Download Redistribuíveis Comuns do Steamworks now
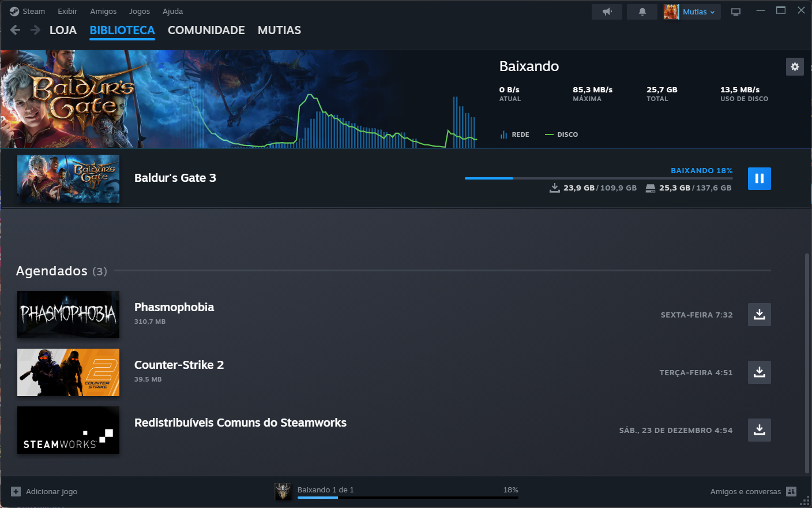Screen dimensions: 812x508 coord(760,430)
